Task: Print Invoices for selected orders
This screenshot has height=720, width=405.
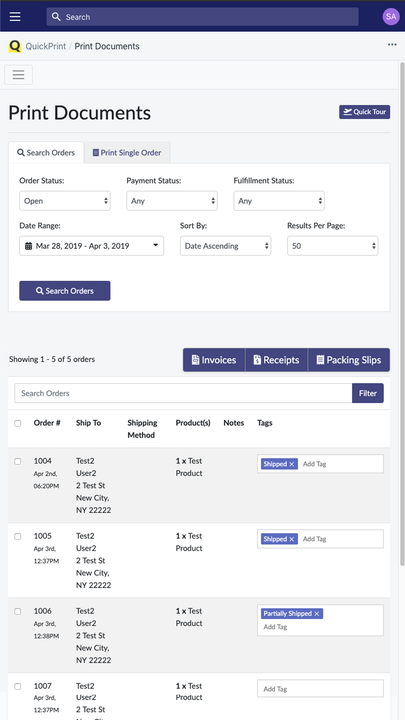Action: (214, 360)
